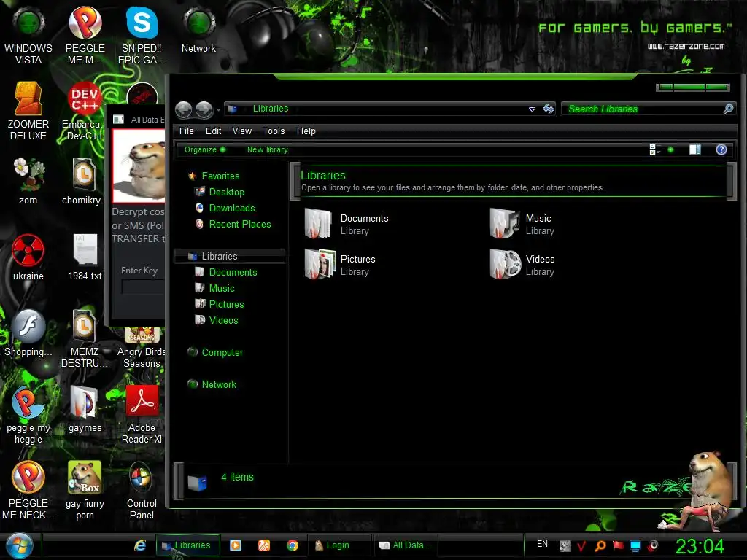The width and height of the screenshot is (747, 560).
Task: Open media player taskbar icon
Action: 236,545
